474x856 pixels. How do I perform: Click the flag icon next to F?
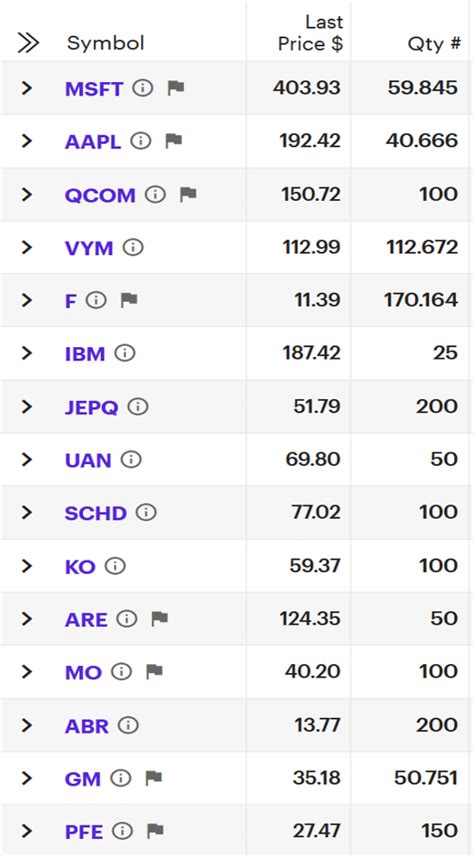[x=129, y=300]
